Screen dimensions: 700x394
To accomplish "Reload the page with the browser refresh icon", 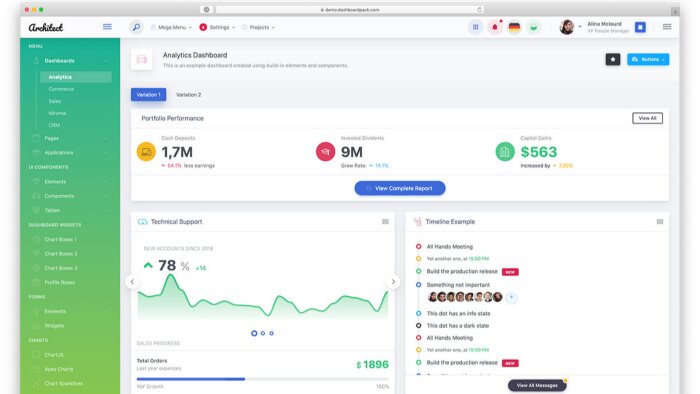I will [479, 9].
